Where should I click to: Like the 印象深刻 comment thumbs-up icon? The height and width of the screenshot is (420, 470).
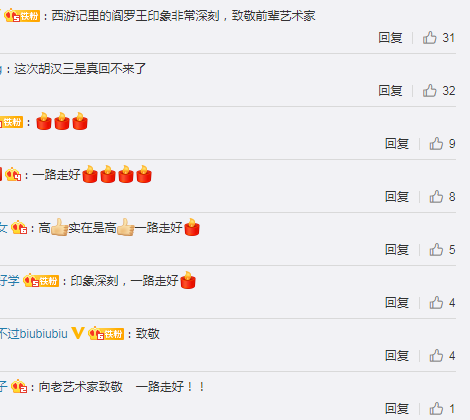[x=436, y=303]
